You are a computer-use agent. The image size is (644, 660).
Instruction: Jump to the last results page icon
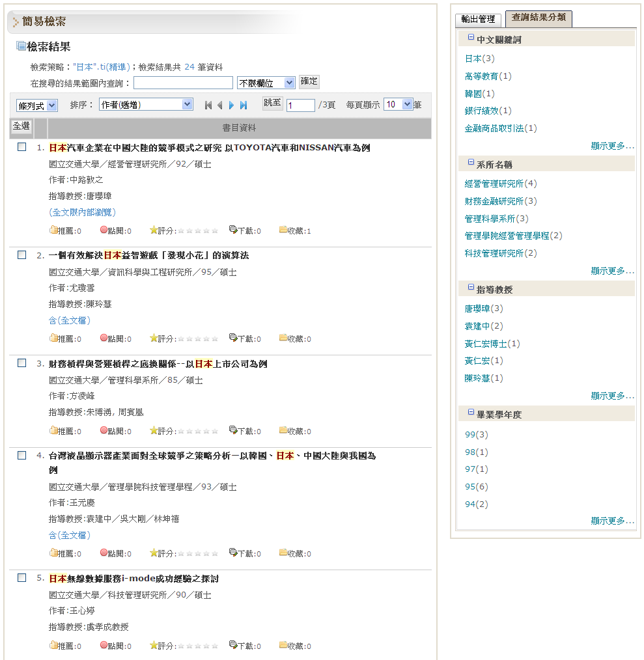tap(244, 105)
